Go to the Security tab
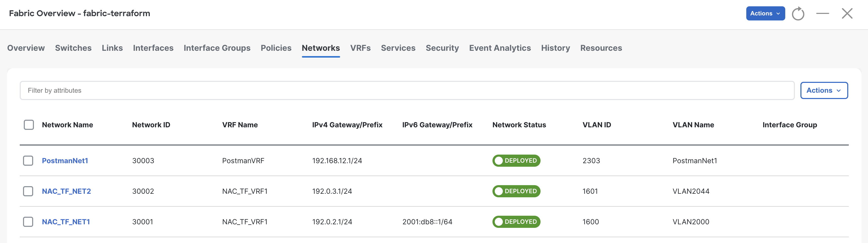The height and width of the screenshot is (243, 868). 442,48
